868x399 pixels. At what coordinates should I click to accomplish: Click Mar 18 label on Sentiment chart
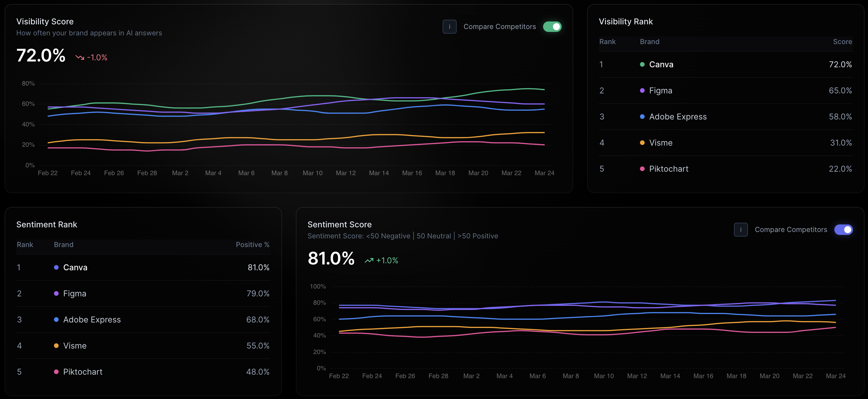pos(736,376)
